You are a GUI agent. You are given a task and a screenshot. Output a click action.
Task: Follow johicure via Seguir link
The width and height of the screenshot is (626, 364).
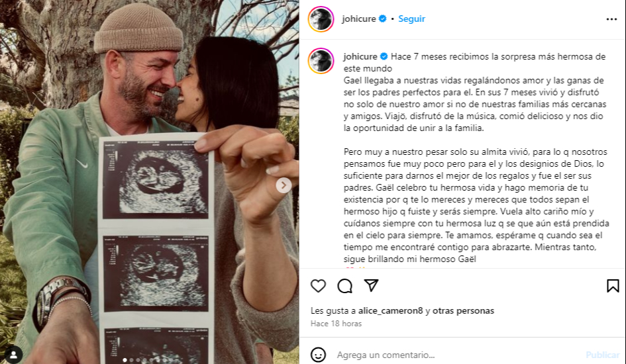pyautogui.click(x=411, y=19)
